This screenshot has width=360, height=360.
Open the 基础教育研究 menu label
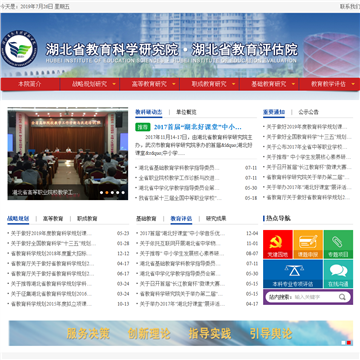click(269, 84)
